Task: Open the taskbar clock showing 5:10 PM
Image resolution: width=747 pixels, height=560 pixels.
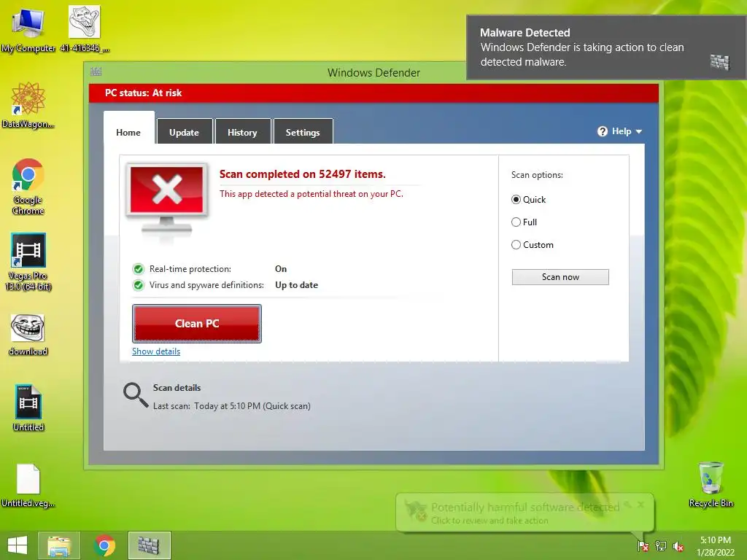Action: point(715,546)
